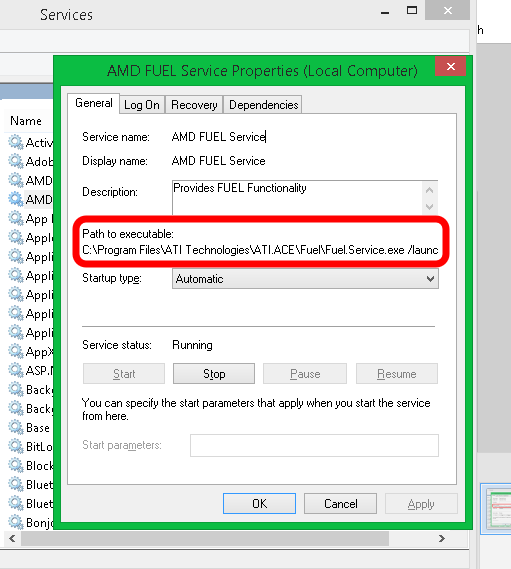
Task: Select the Adobe service gear icon
Action: 16,161
